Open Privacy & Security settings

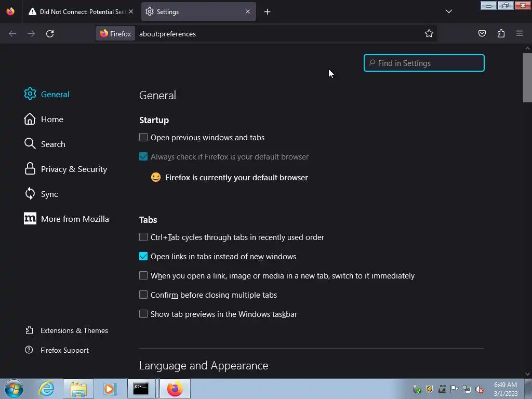point(66,169)
